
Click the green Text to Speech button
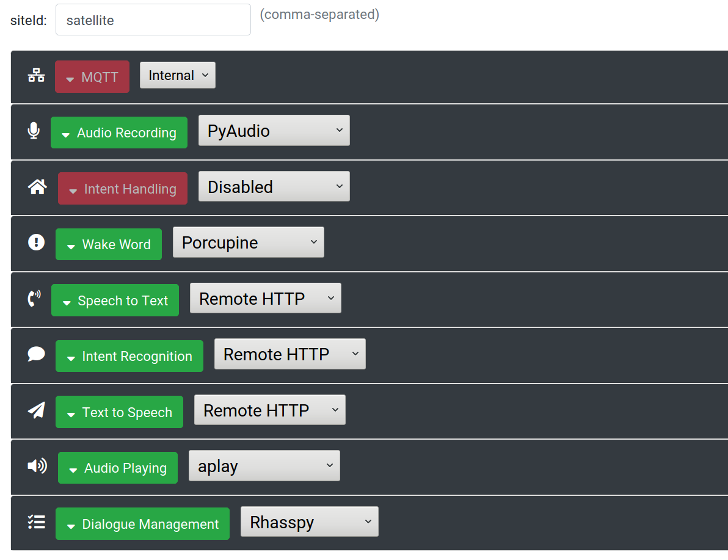pyautogui.click(x=119, y=412)
